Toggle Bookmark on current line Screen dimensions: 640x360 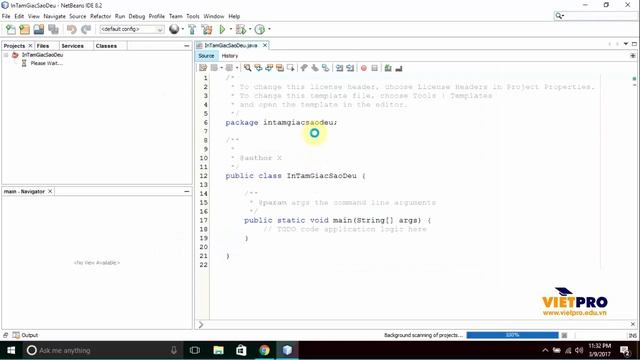pos(325,68)
